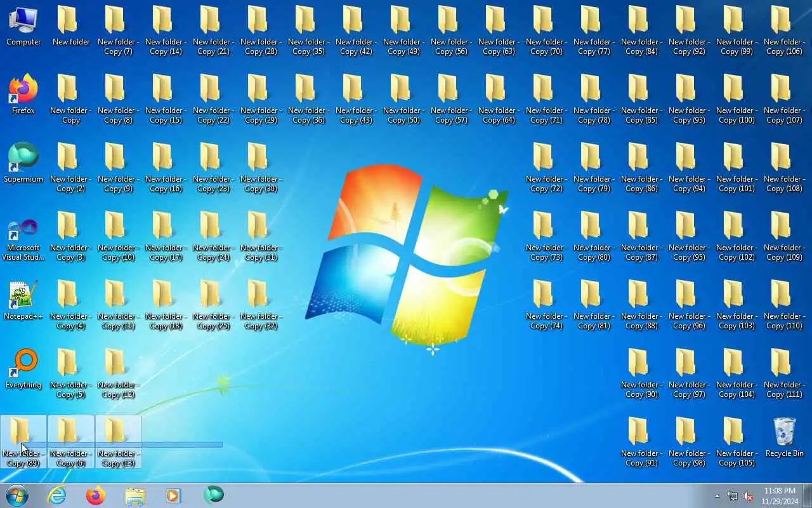Select the folder 'New folder - Copy (6)'
The image size is (812, 508).
click(71, 442)
